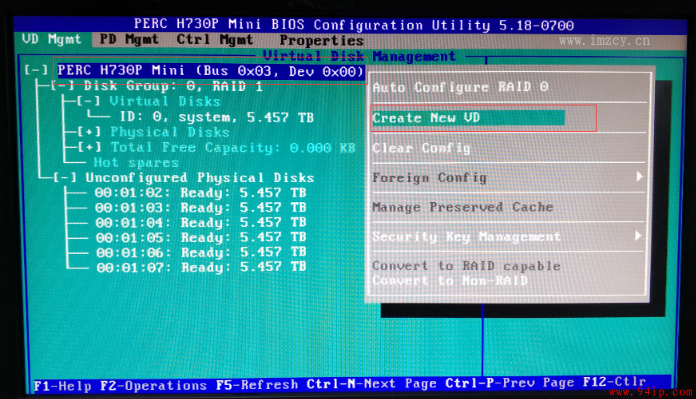Select virtual disk ID 0 system

pyautogui.click(x=217, y=117)
